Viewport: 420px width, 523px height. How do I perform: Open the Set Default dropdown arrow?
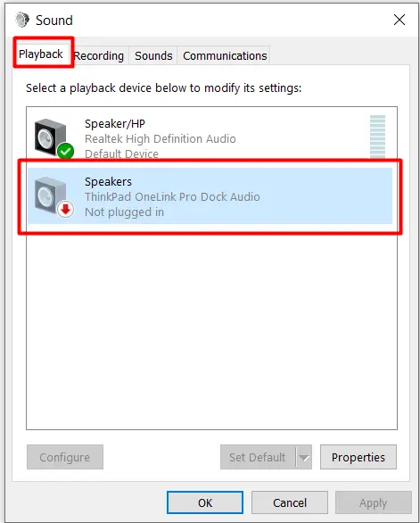pos(304,457)
